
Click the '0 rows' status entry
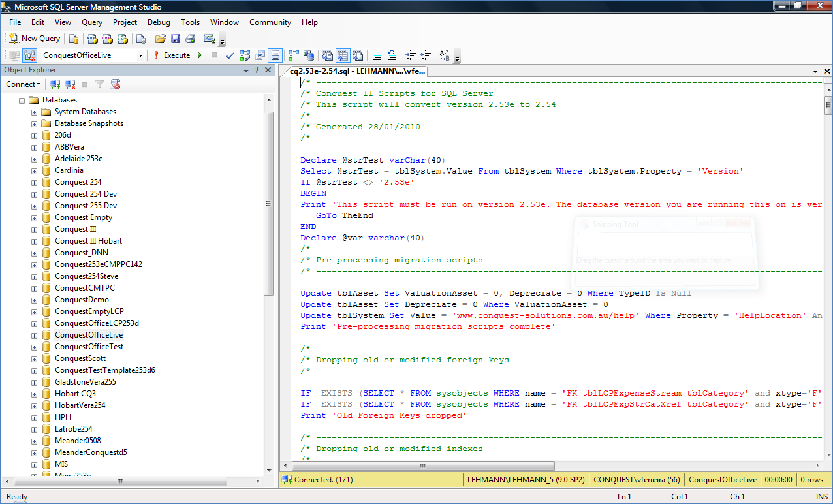(x=813, y=480)
